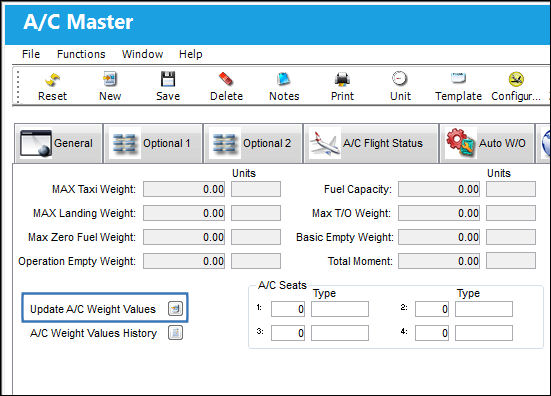Click the Operation Empty Weight units box
The image size is (551, 396).
(x=256, y=261)
